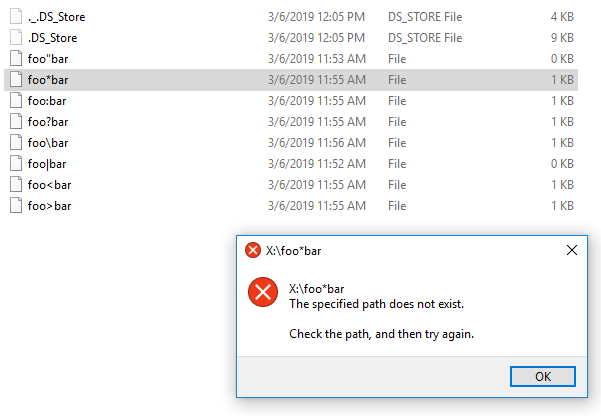This screenshot has height=416, width=601.
Task: Click file icon of foo*bar
Action: click(x=15, y=80)
